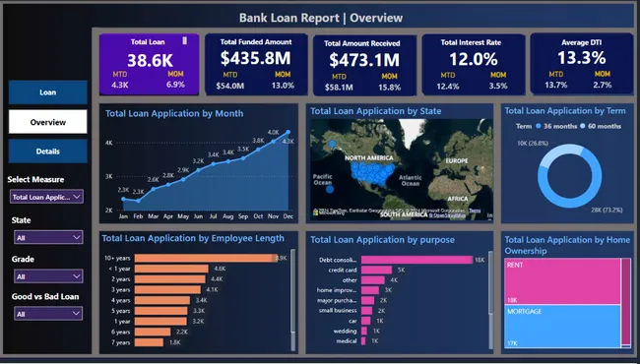Select the small business purpose bar
Screen dimensions: 640x364
point(366,311)
